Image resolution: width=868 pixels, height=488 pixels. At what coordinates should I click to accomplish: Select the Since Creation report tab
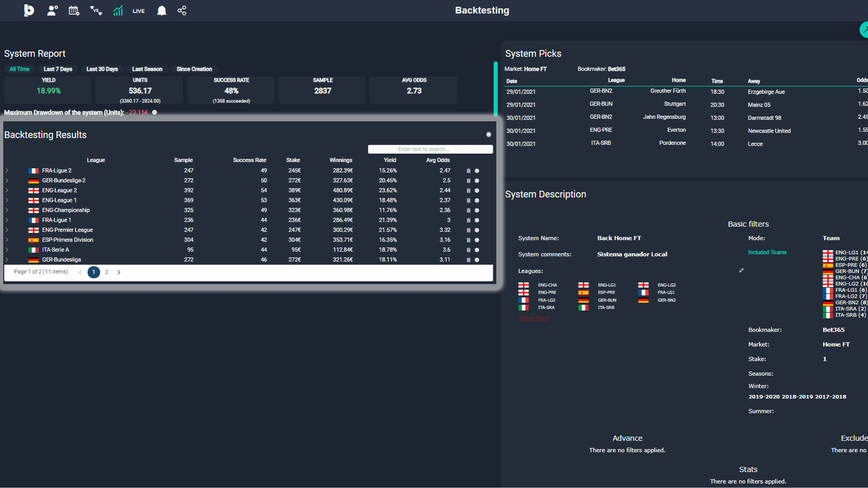click(195, 69)
